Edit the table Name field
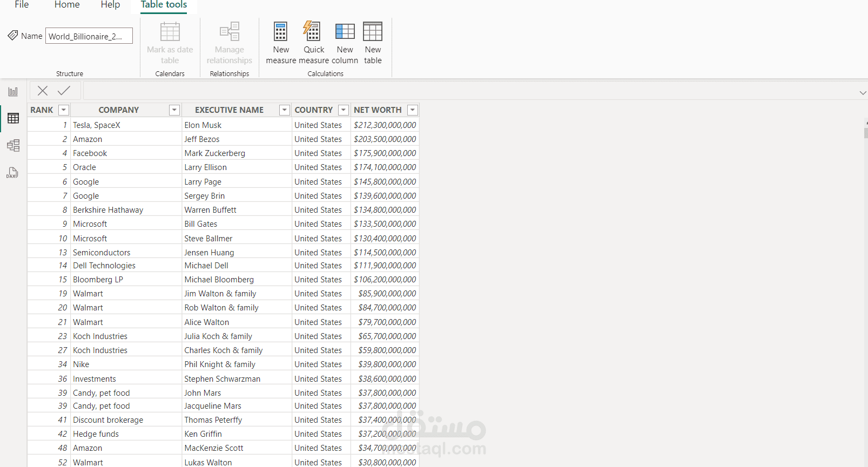Image resolution: width=868 pixels, height=467 pixels. click(x=89, y=36)
